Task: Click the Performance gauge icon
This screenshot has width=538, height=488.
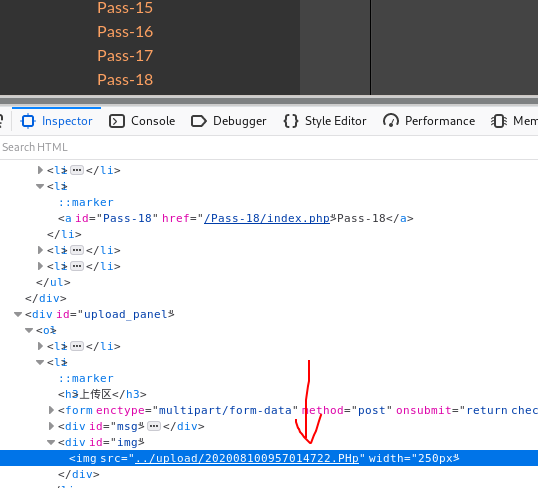Action: pyautogui.click(x=391, y=121)
